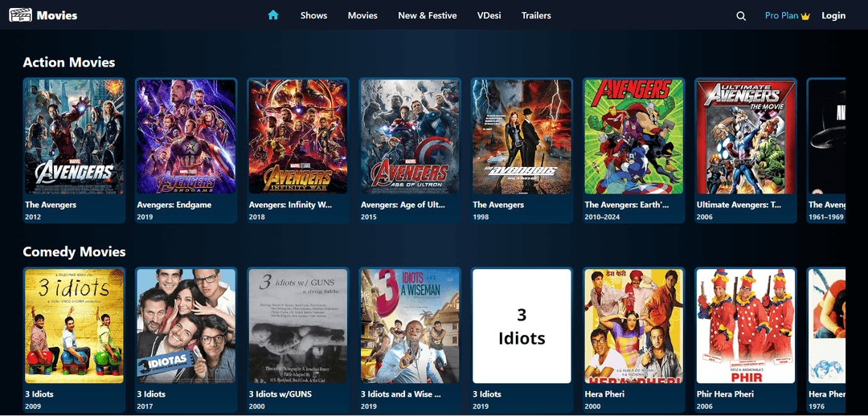Open white placeholder 3 Idiots poster
Screen dimensions: 868x416
tap(522, 326)
